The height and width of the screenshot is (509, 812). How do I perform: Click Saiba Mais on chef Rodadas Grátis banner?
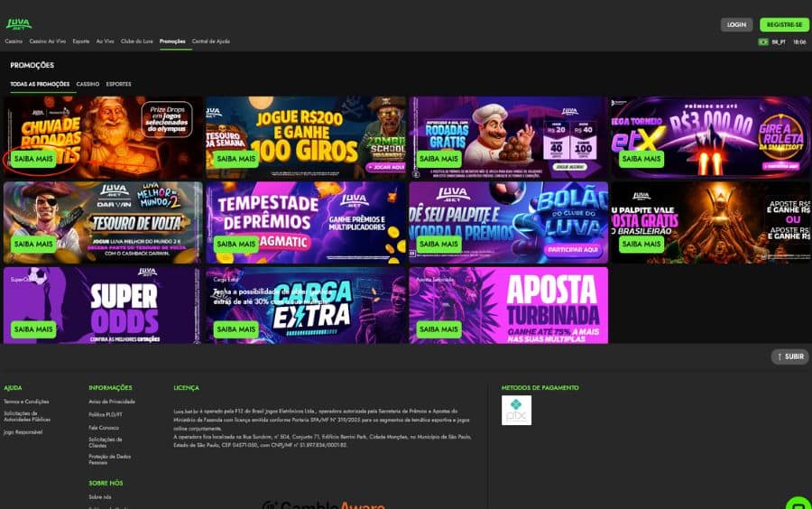(438, 159)
